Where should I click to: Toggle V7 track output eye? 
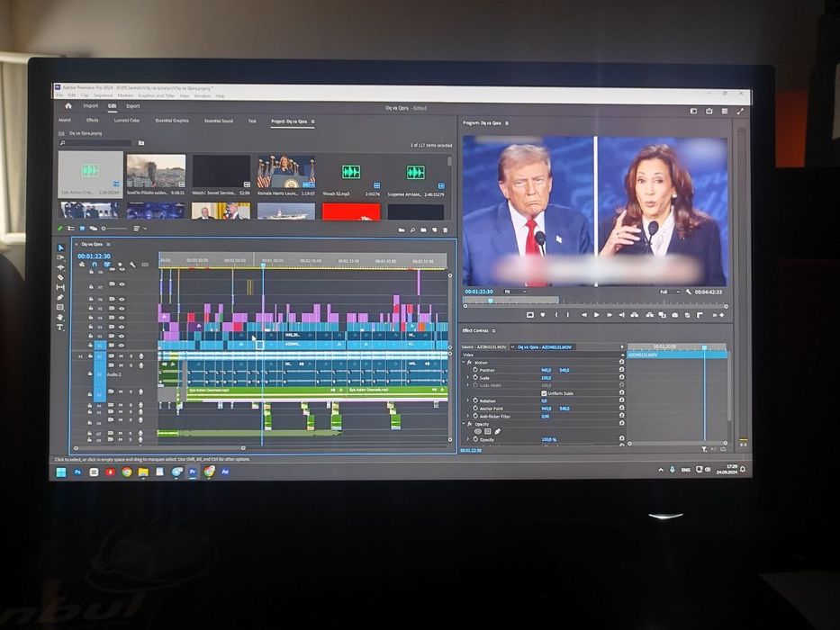pyautogui.click(x=122, y=283)
